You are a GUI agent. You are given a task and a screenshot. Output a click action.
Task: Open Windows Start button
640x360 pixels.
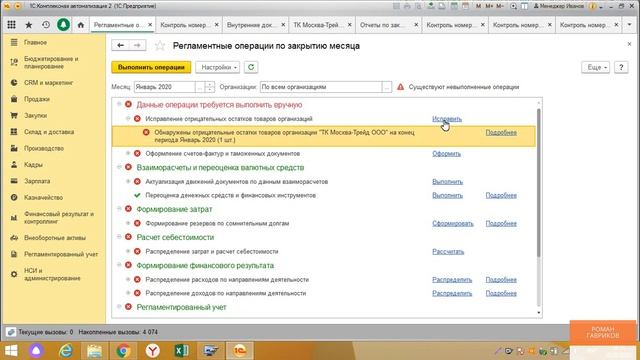pos(11,351)
